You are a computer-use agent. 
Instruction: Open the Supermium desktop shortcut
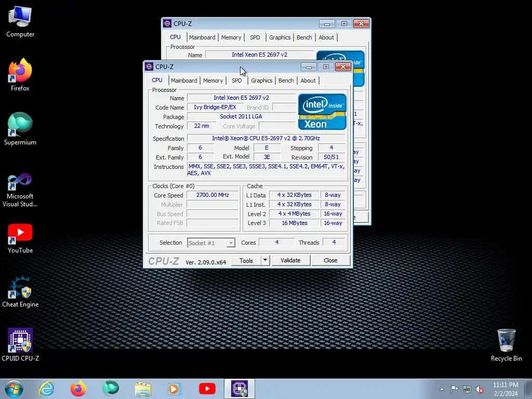(x=20, y=129)
